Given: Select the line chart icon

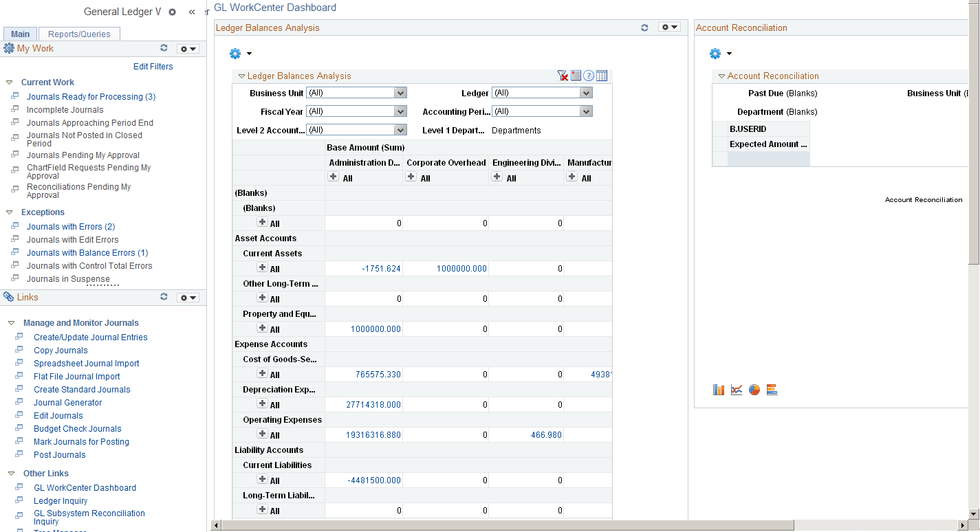Looking at the screenshot, I should coord(736,389).
